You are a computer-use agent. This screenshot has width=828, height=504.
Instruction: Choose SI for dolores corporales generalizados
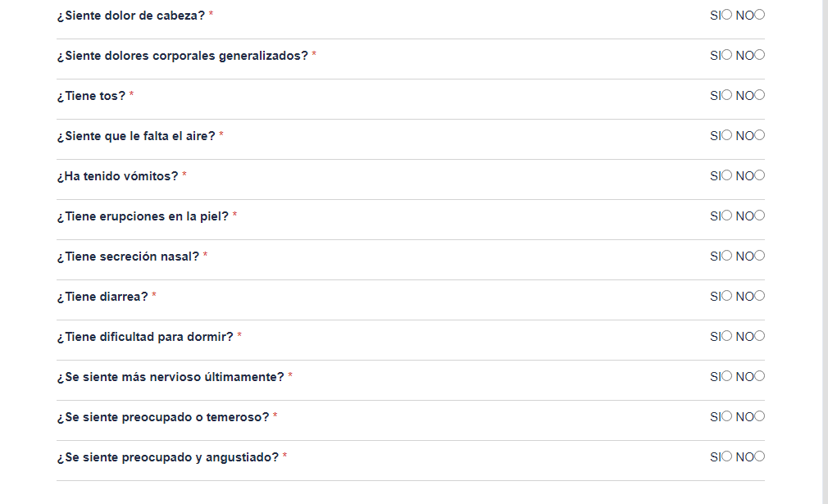click(726, 55)
